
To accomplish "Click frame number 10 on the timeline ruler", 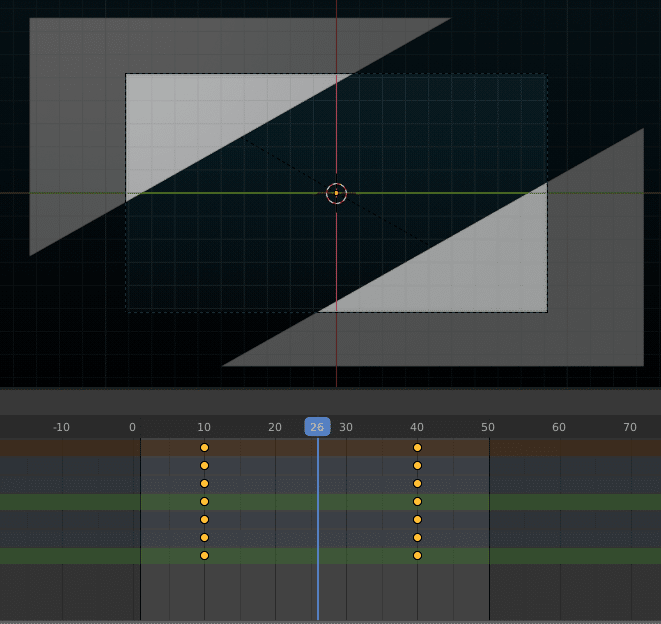I will tap(204, 427).
